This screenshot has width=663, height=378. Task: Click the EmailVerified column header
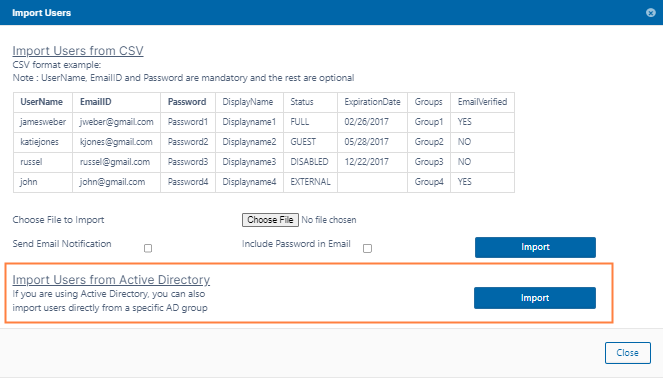482,102
